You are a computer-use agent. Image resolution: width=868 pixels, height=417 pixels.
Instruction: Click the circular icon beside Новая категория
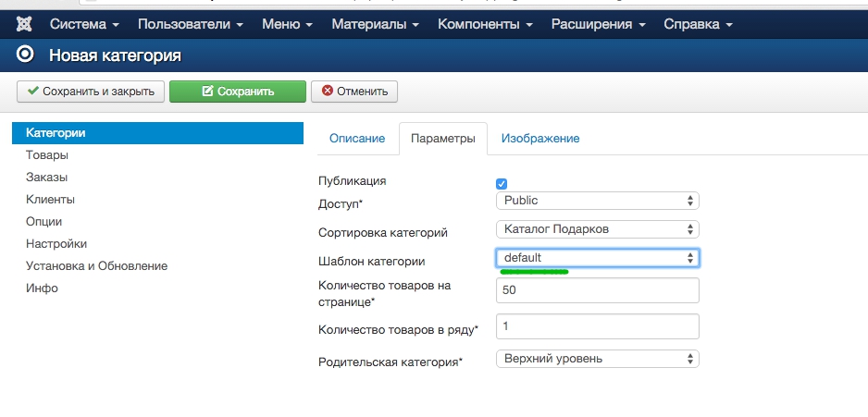pos(26,55)
